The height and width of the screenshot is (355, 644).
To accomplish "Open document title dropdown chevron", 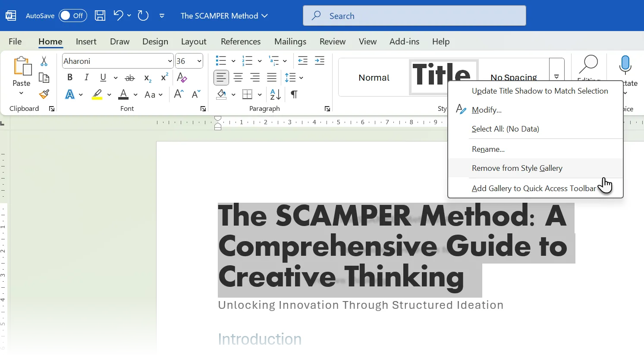I will (x=265, y=16).
